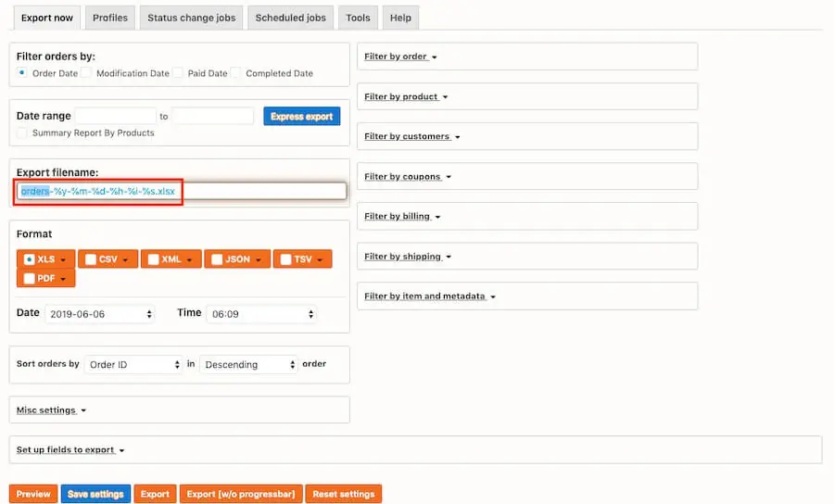Screen dimensions: 834x504
Task: Click the orange Export button
Action: pos(155,494)
